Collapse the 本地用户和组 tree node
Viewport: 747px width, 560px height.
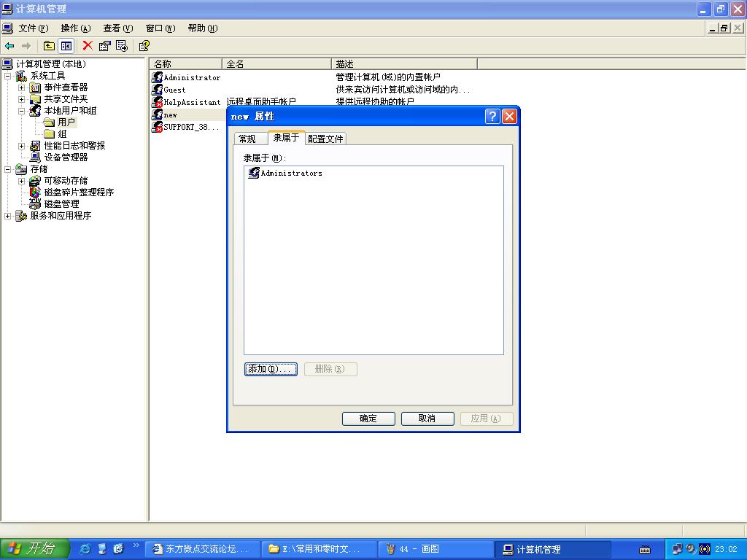click(22, 111)
